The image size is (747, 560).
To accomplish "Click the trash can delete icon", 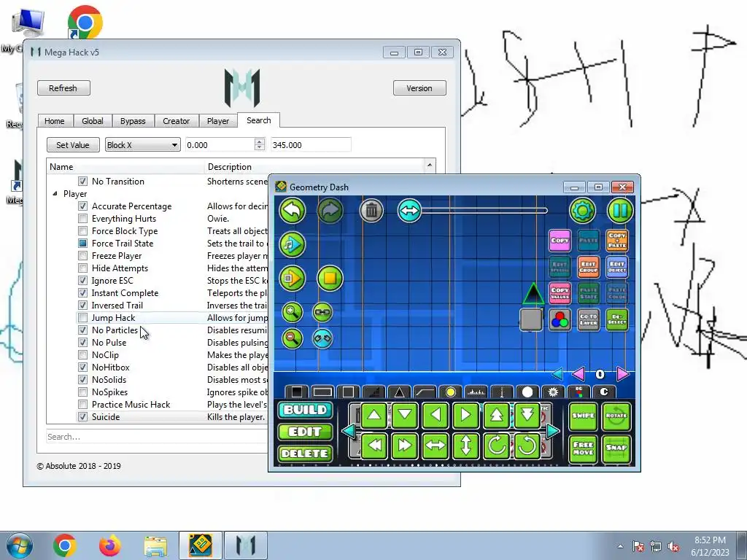I will click(371, 210).
